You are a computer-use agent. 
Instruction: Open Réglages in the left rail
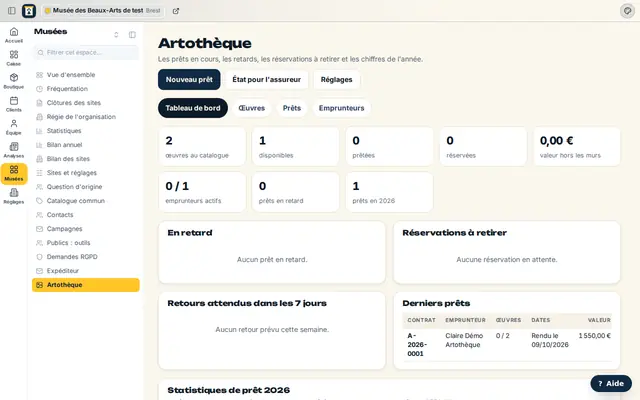pos(14,196)
